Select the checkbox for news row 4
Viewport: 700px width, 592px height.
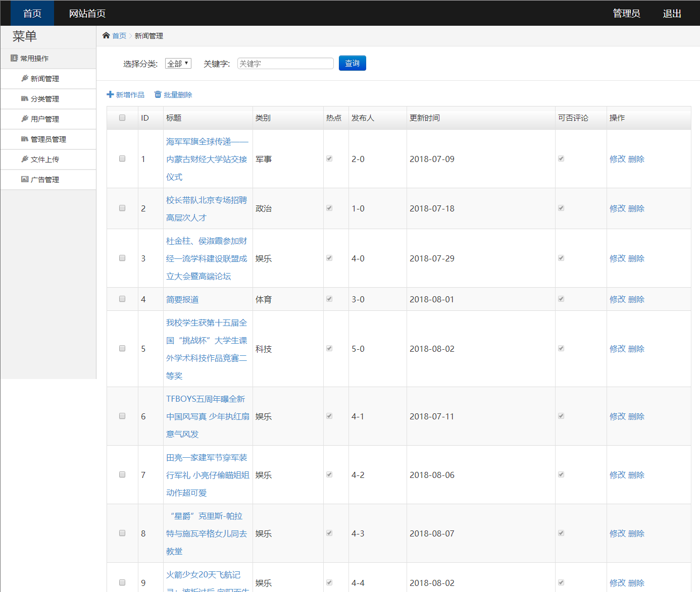tap(122, 299)
